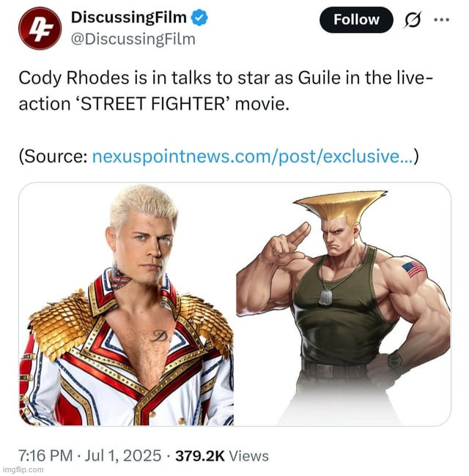Viewport: 469px width, 476px height.
Task: Open the Guile character artwork image
Action: [x=343, y=304]
